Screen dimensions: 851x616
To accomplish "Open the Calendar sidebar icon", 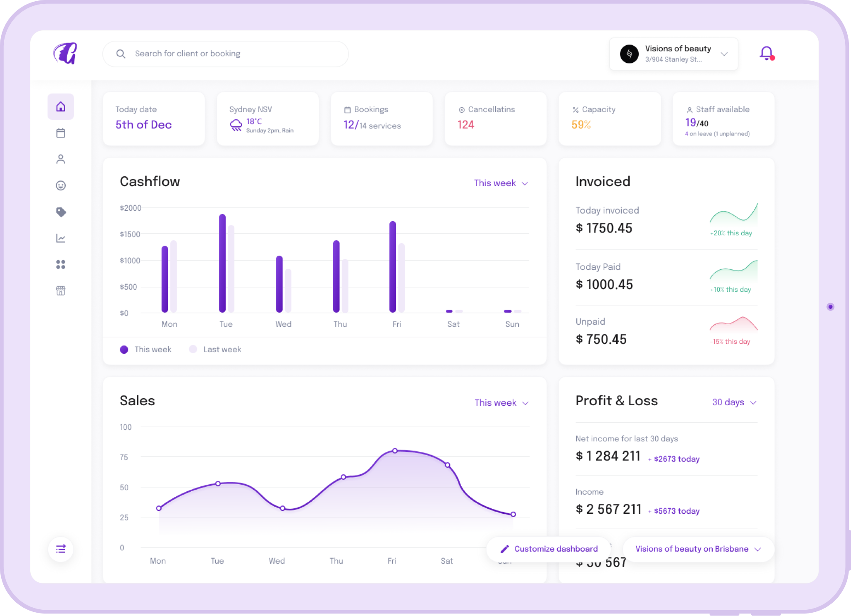I will tap(61, 133).
